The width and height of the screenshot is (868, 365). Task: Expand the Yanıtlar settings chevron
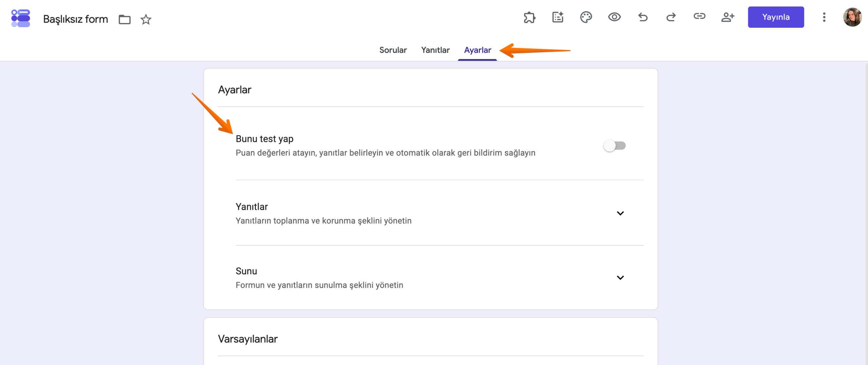pos(620,213)
